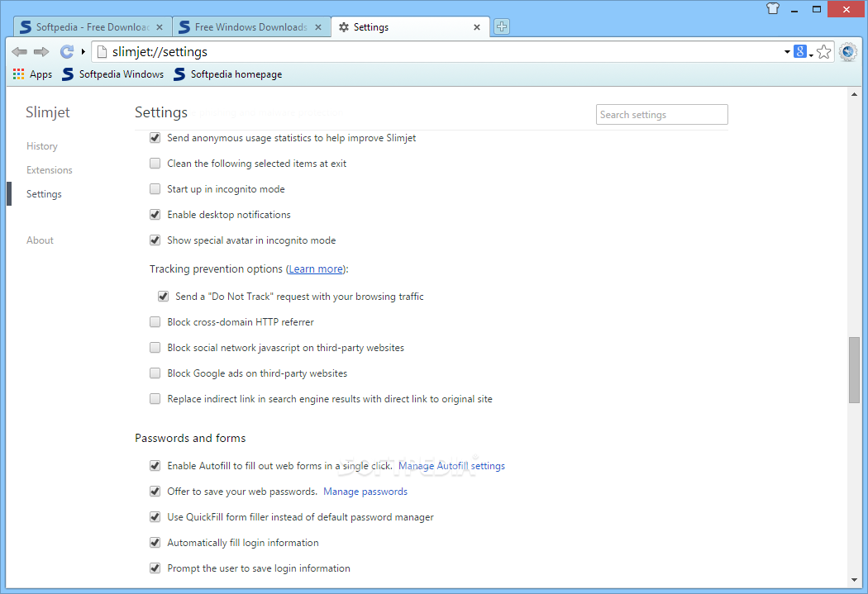
Task: Uncheck Automatically fill login information
Action: click(155, 543)
